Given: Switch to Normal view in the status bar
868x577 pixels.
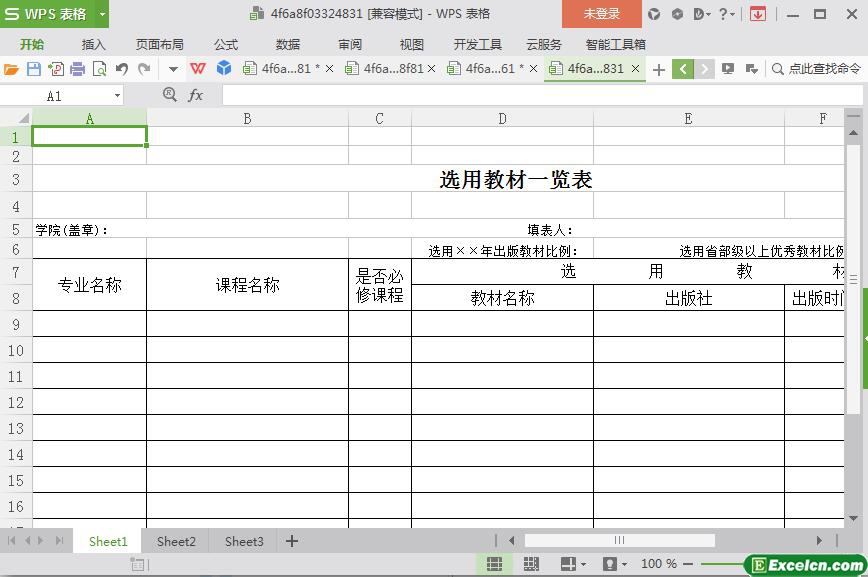Looking at the screenshot, I should pos(494,564).
